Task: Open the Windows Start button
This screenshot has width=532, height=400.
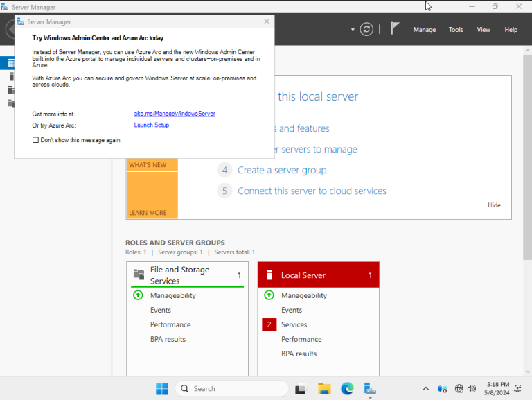Action: [x=162, y=388]
